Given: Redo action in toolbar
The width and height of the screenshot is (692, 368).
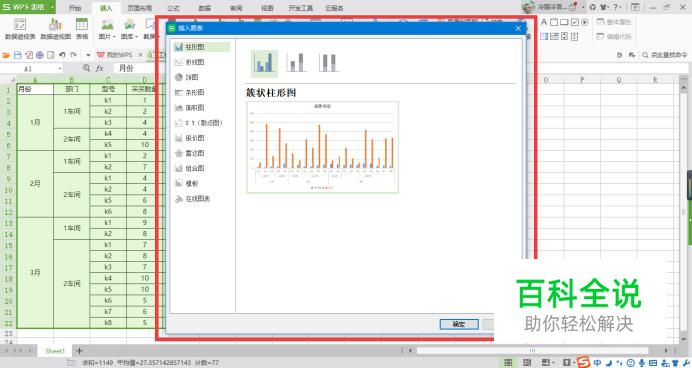Looking at the screenshot, I should 74,55.
